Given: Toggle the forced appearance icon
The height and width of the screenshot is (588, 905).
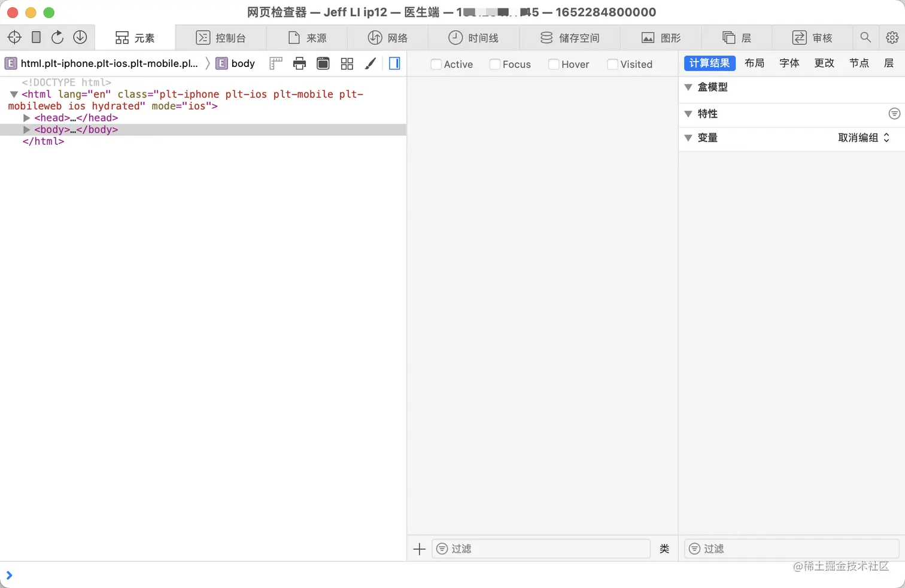Looking at the screenshot, I should [323, 63].
